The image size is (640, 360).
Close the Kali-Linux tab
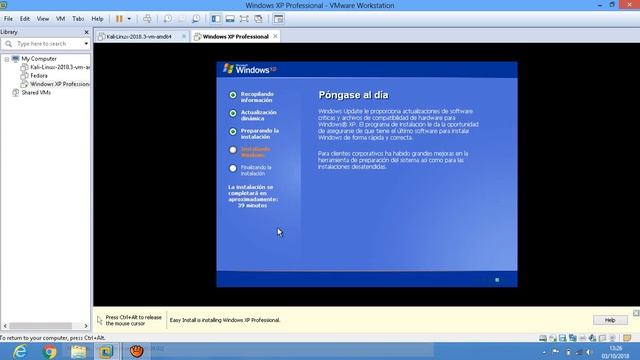pos(184,36)
